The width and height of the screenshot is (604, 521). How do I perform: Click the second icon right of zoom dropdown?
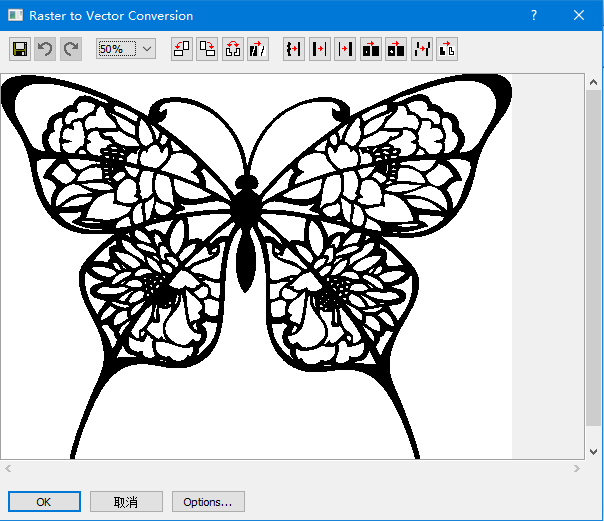[207, 49]
